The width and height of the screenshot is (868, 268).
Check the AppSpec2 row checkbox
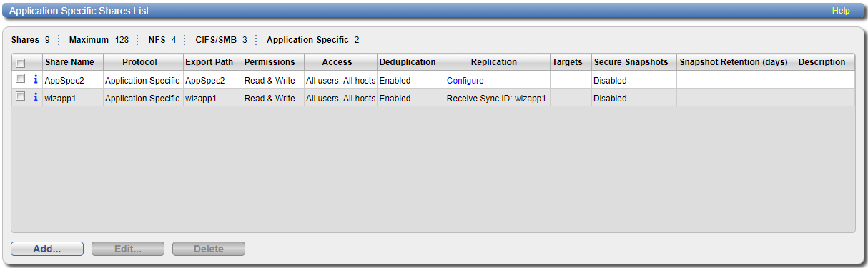21,79
